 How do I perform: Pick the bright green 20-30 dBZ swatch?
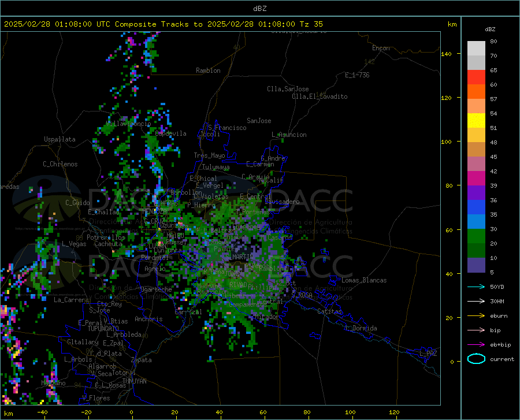click(476, 236)
